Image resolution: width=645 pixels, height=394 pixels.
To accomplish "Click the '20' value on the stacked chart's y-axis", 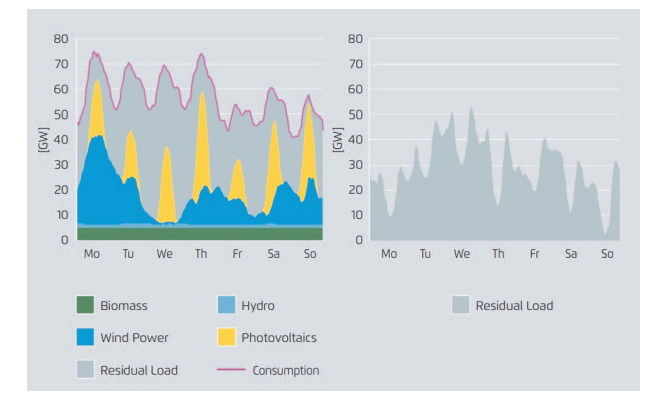I will [x=61, y=190].
